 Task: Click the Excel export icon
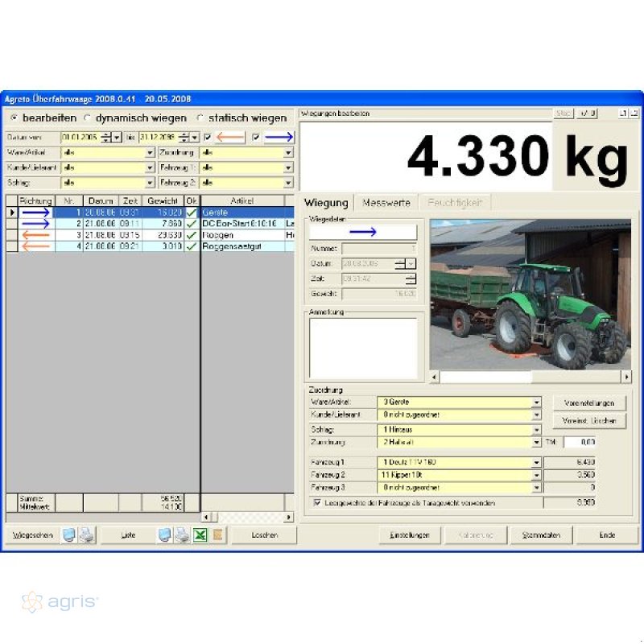pyautogui.click(x=200, y=535)
